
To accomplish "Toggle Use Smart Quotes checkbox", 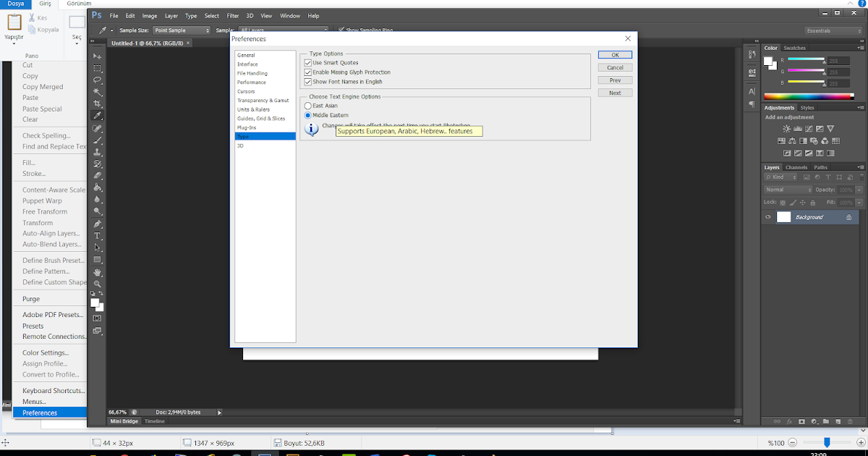I will click(x=308, y=63).
